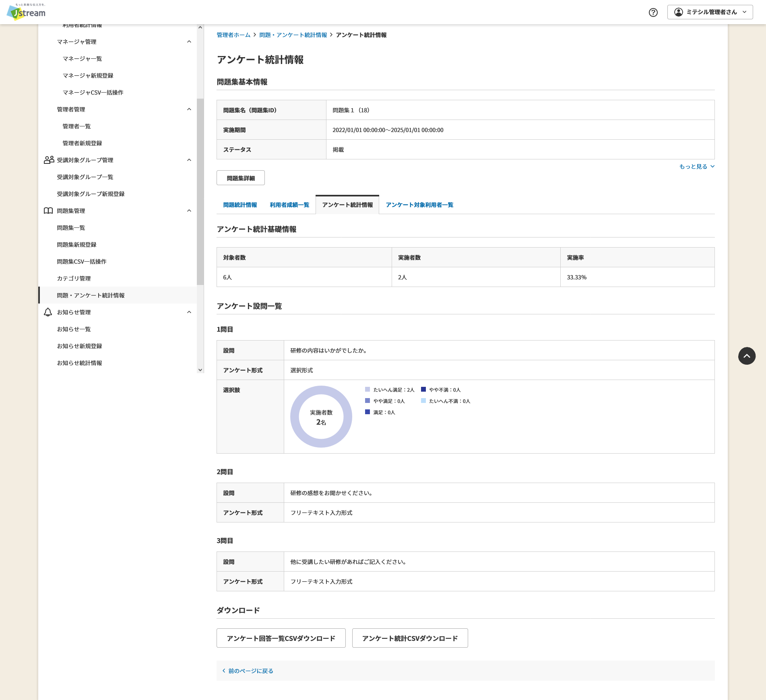The image size is (766, 700).
Task: Open 管理者一覧 in sidebar
Action: click(x=76, y=126)
